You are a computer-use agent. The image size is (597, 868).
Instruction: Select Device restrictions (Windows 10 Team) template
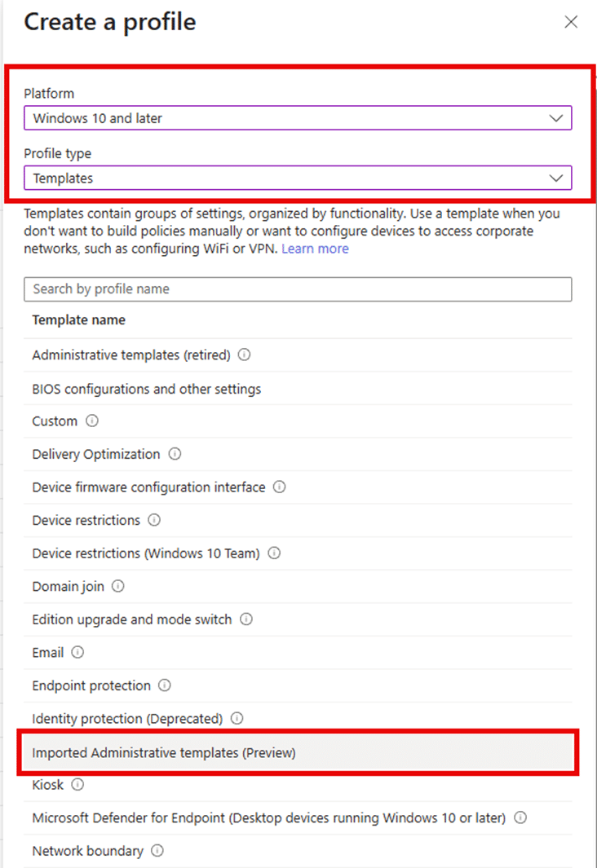point(146,553)
